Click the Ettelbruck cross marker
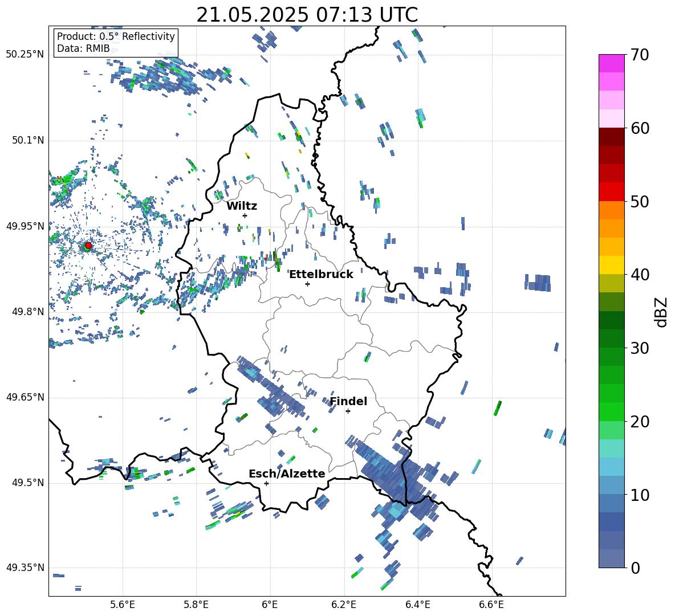 (307, 284)
